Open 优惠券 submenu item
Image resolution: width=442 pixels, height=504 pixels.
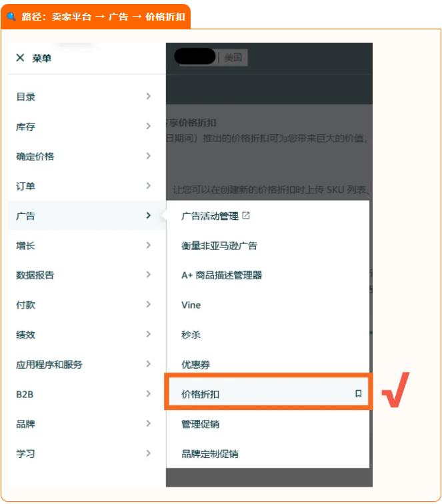coord(195,365)
